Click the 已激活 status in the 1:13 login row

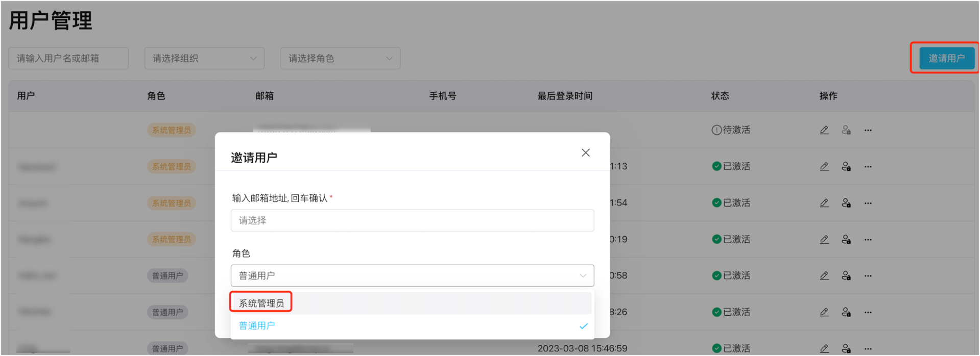(x=731, y=166)
